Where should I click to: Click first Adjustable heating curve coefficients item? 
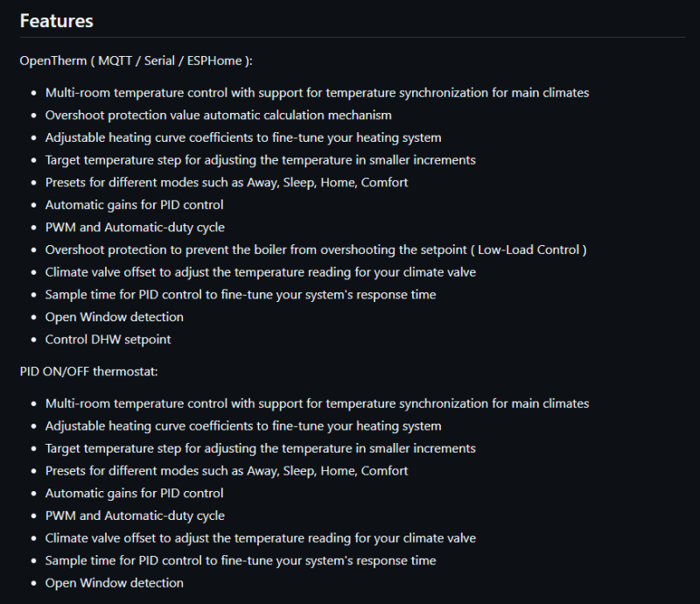(243, 137)
